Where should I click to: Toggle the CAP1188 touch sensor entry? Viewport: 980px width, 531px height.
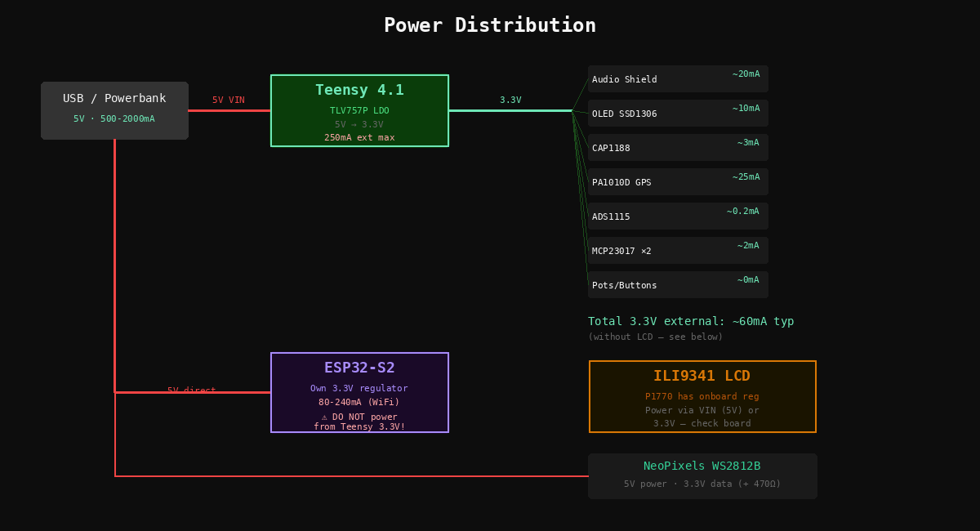coord(678,148)
